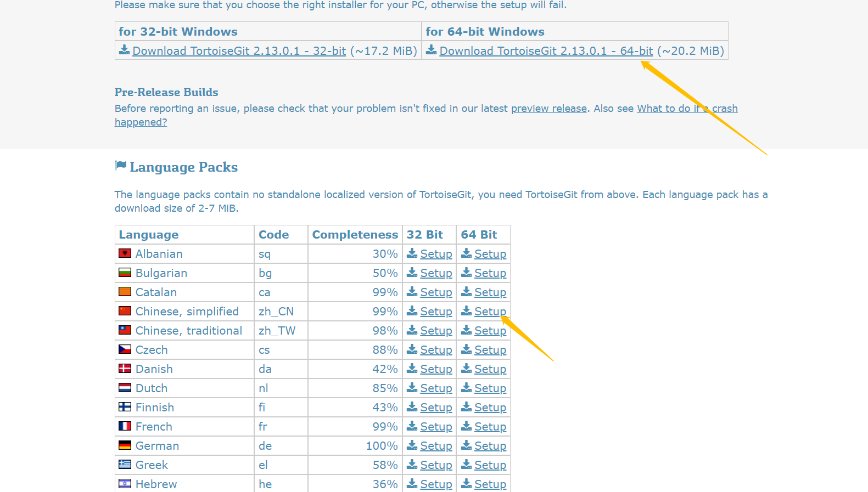Open the preview release link
Viewport: 868px width, 492px height.
pyautogui.click(x=549, y=109)
